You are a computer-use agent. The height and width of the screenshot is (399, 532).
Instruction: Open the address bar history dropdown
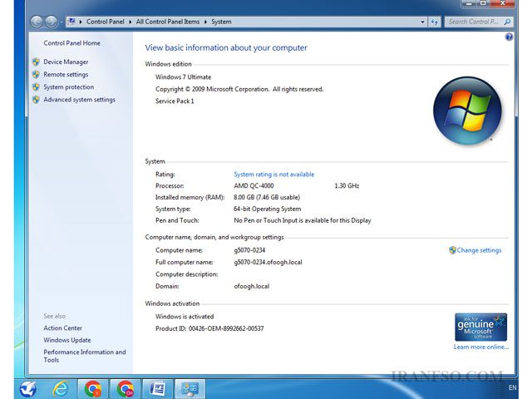click(422, 22)
